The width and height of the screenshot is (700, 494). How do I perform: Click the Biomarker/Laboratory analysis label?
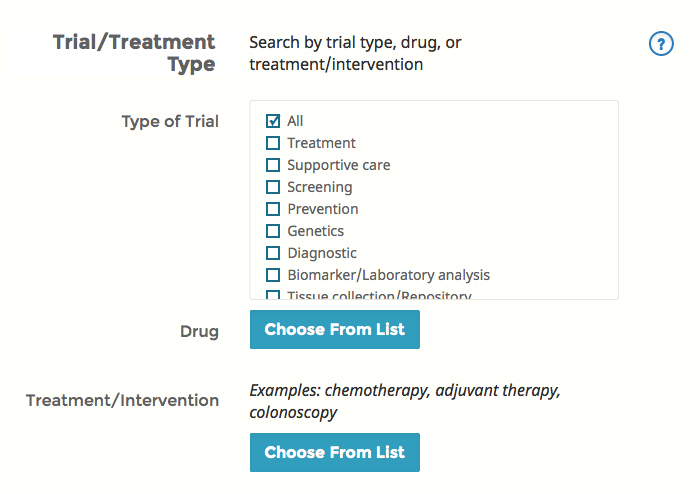point(388,275)
